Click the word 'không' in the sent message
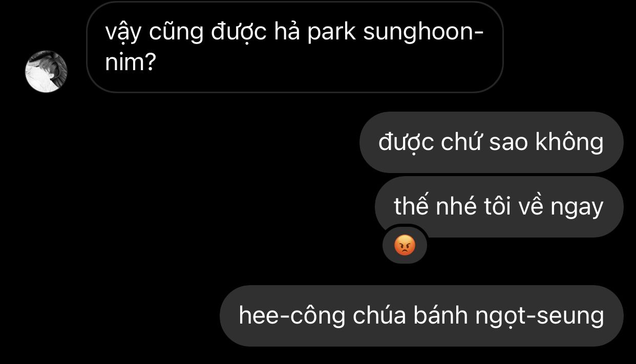 569,142
